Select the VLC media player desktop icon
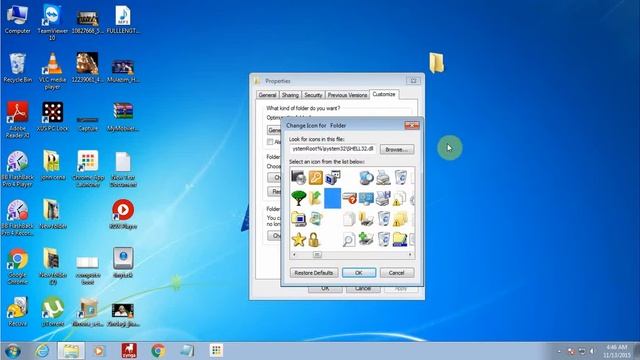Screen dimensions: 640x360 (52, 71)
